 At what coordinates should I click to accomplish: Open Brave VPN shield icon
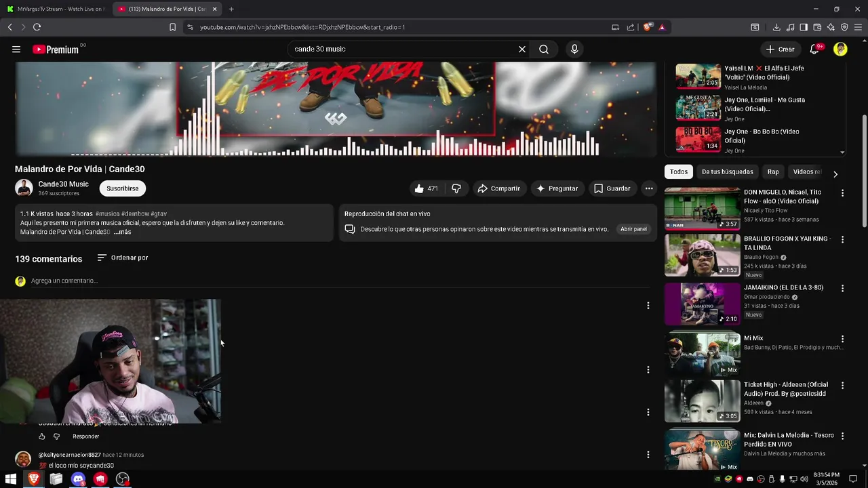click(x=844, y=27)
